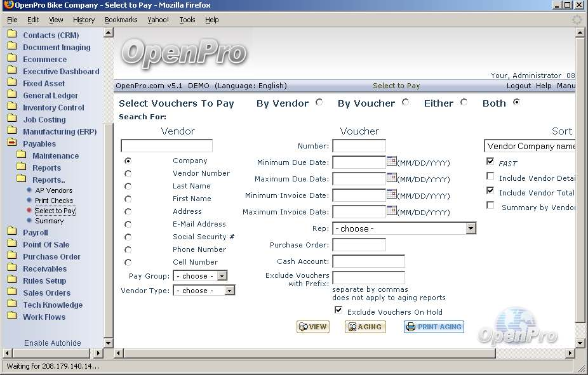Open calendar picker for Minimum Due Date
This screenshot has height=375, width=588.
[x=392, y=161]
